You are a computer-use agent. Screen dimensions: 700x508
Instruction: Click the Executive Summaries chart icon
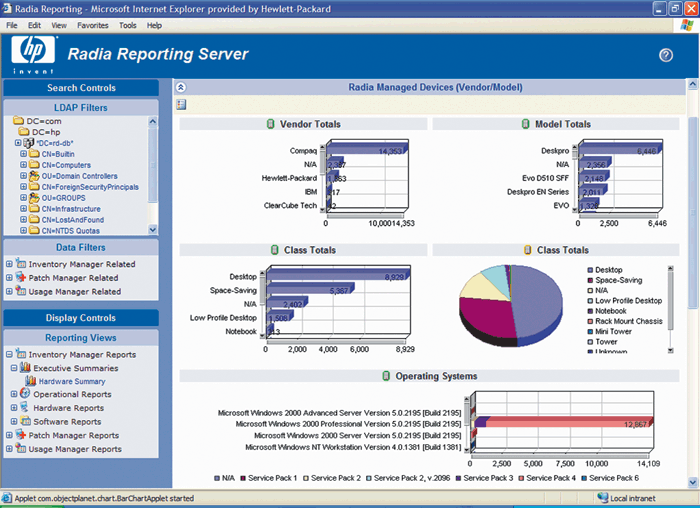click(x=26, y=367)
